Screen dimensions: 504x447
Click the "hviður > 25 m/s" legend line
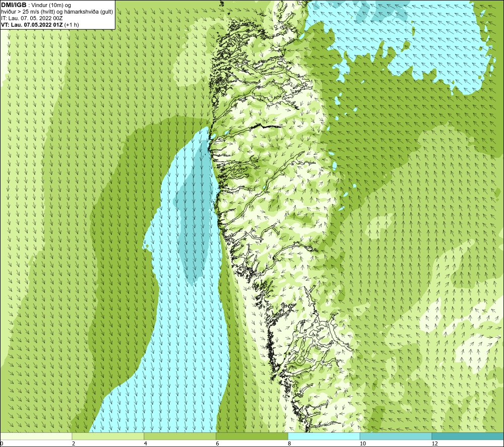57,12
